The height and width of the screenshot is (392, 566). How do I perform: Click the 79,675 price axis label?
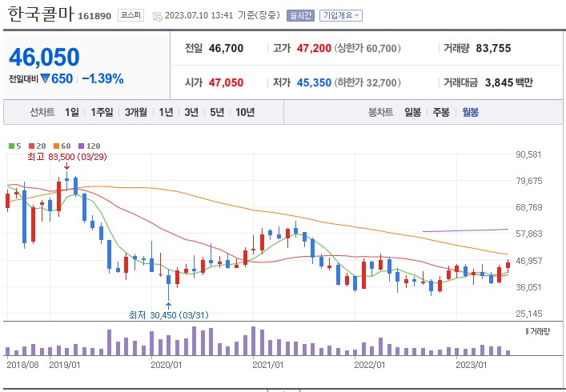(x=529, y=181)
